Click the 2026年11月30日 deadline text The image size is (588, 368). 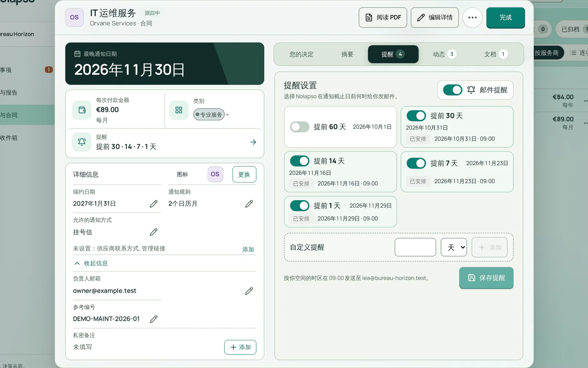129,70
